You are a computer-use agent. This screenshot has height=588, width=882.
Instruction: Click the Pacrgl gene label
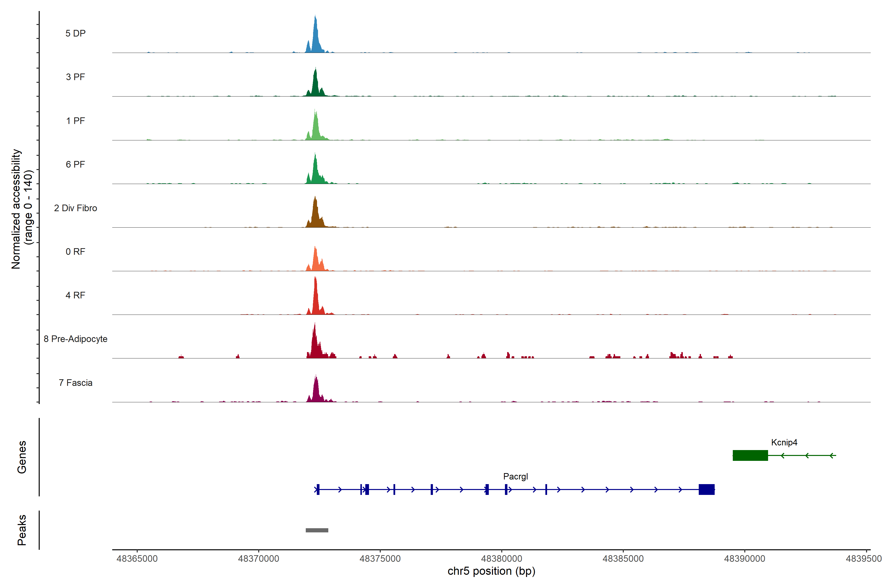click(515, 477)
